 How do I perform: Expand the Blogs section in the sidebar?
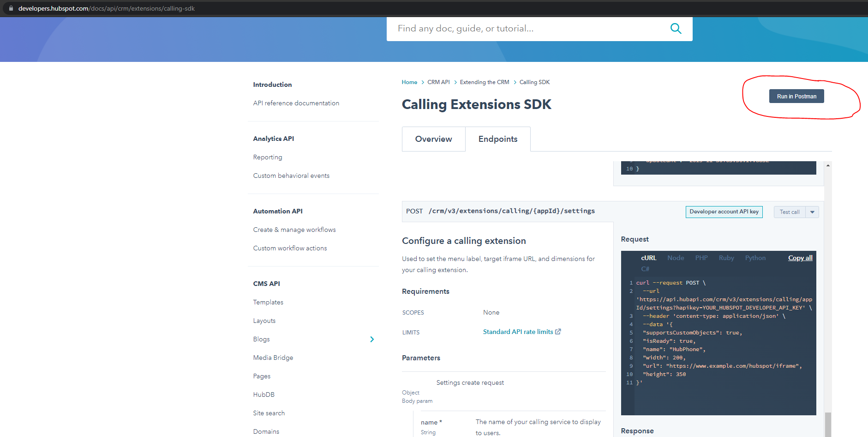click(372, 339)
